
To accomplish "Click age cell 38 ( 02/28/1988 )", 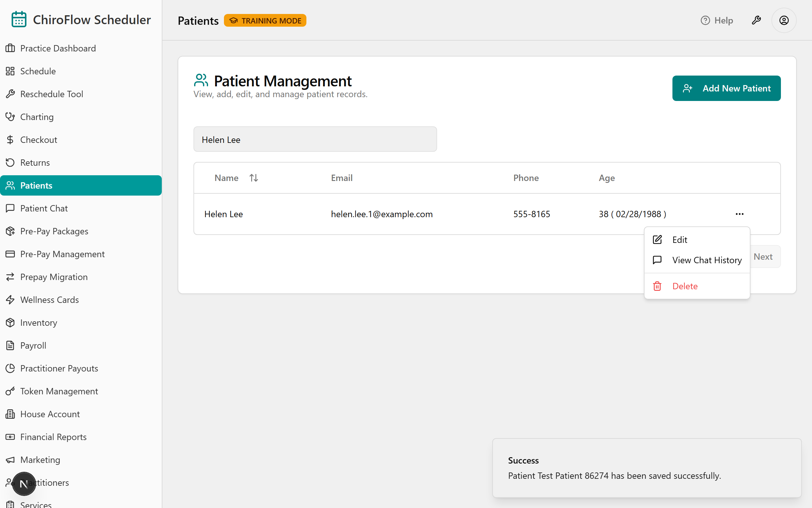I will click(x=632, y=214).
